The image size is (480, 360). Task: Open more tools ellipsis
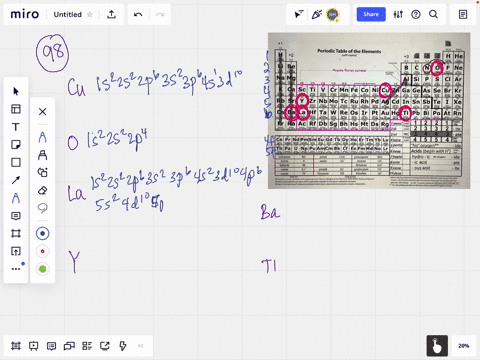pyautogui.click(x=16, y=269)
